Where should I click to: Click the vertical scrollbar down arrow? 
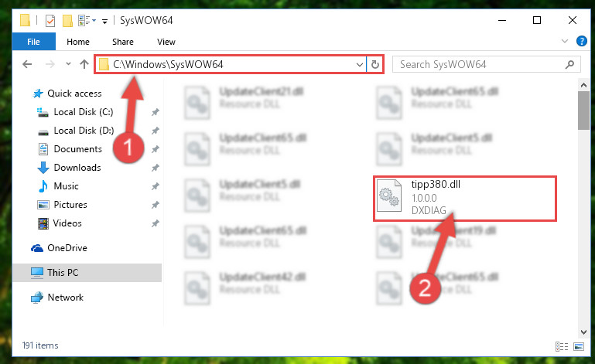583,332
